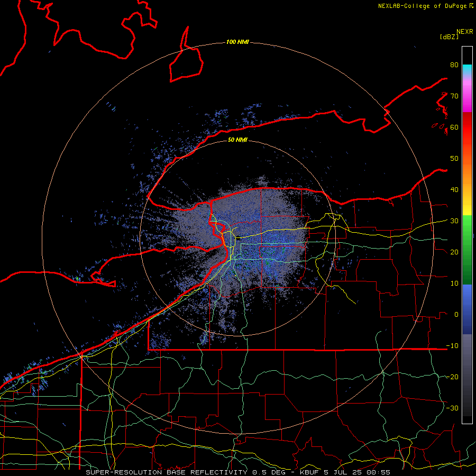Click the "SUPER-RESOLUTION BASE REFLECTIVITY 0.5 DEG" caption
The image size is (476, 476).
187,472
